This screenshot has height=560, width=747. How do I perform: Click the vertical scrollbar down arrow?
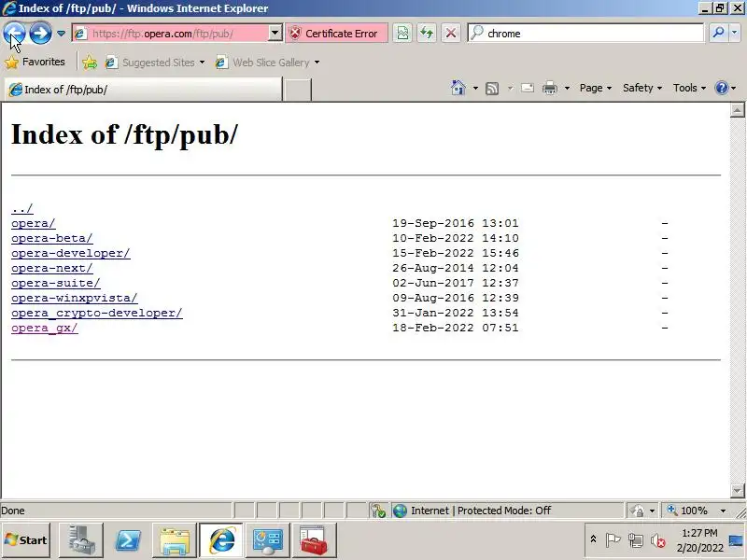[737, 490]
